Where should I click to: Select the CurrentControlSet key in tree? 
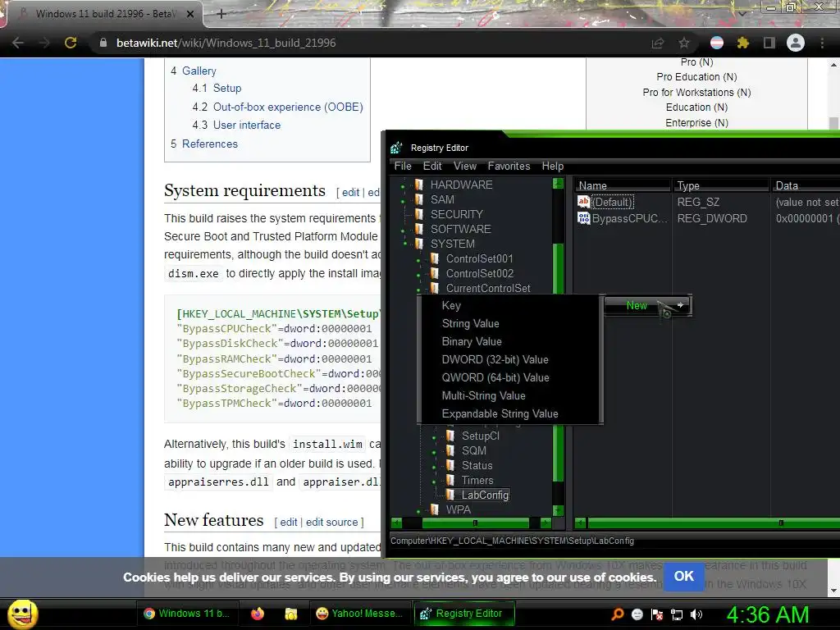(x=488, y=288)
